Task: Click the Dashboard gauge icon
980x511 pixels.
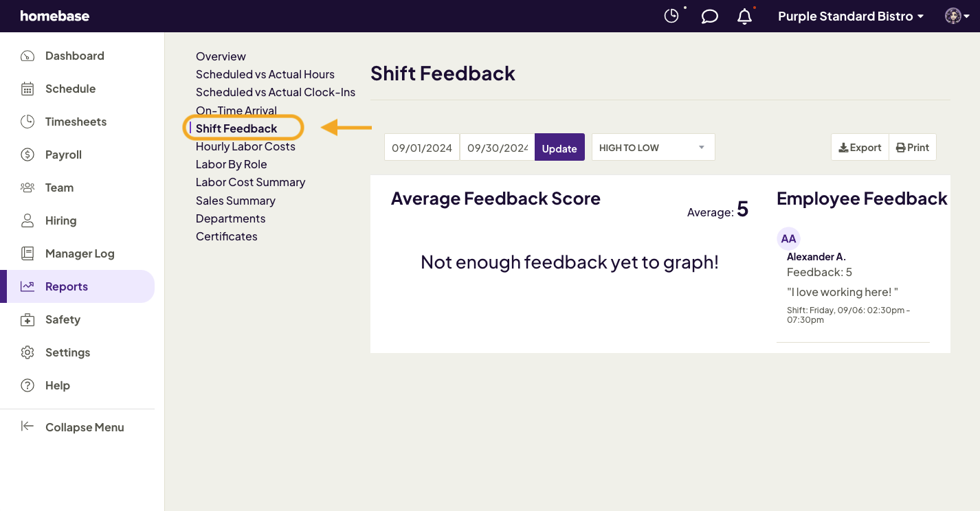Action: (27, 56)
